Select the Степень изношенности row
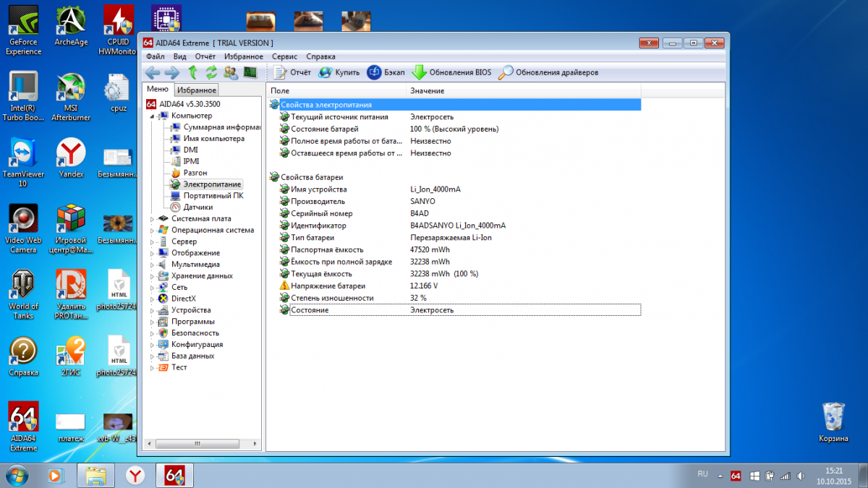 pyautogui.click(x=454, y=298)
